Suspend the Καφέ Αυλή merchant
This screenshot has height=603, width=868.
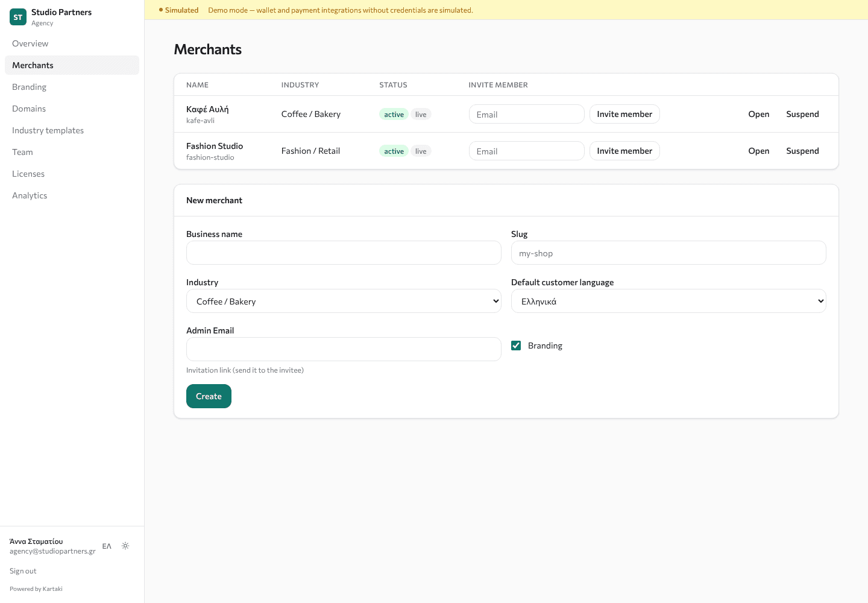pyautogui.click(x=802, y=114)
